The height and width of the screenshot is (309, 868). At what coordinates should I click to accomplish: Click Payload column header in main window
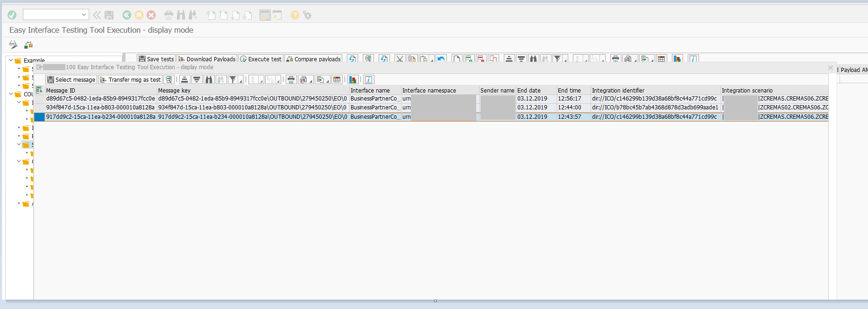click(x=853, y=70)
